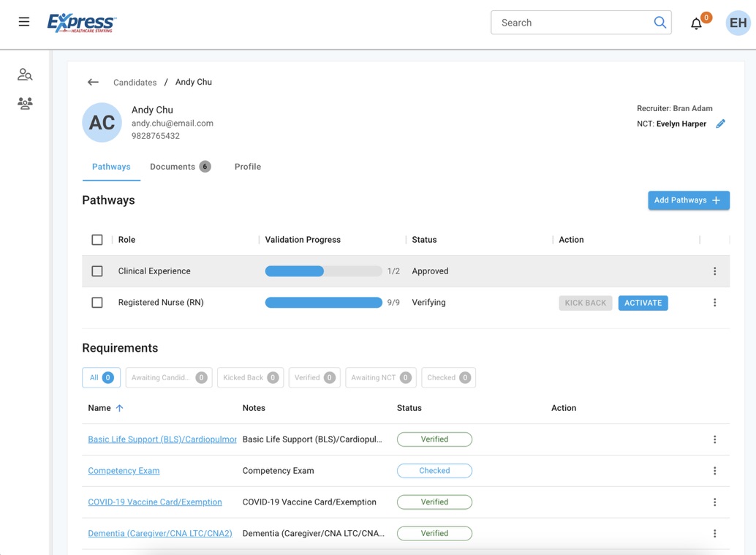The image size is (756, 555).
Task: Edit NCT Evelyn Harper with pencil icon
Action: (x=720, y=124)
